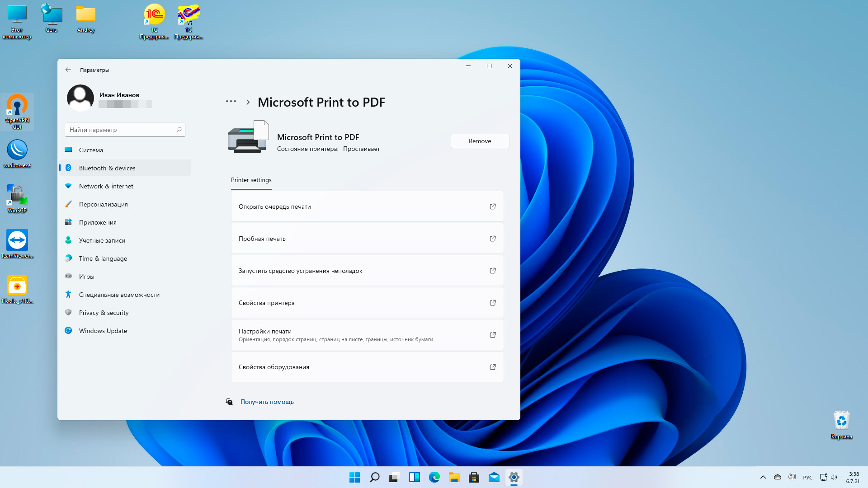The height and width of the screenshot is (488, 868).
Task: Launch troubleshooter via external link icon
Action: tap(493, 271)
